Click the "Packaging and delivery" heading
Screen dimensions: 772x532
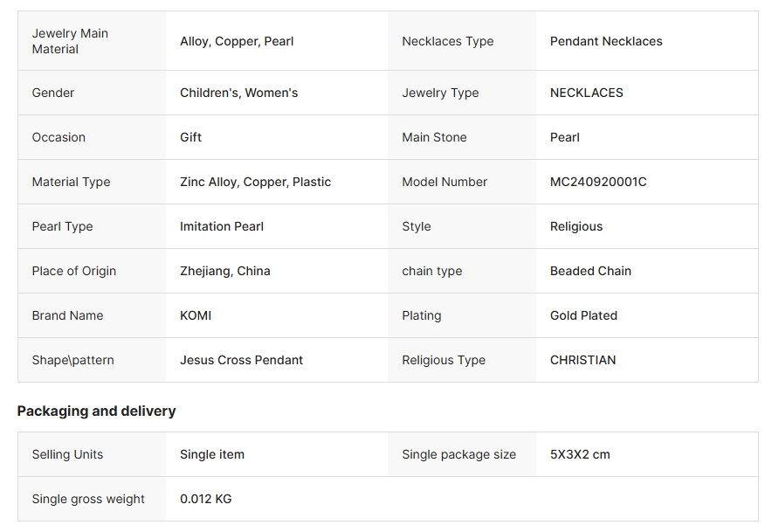(x=96, y=411)
